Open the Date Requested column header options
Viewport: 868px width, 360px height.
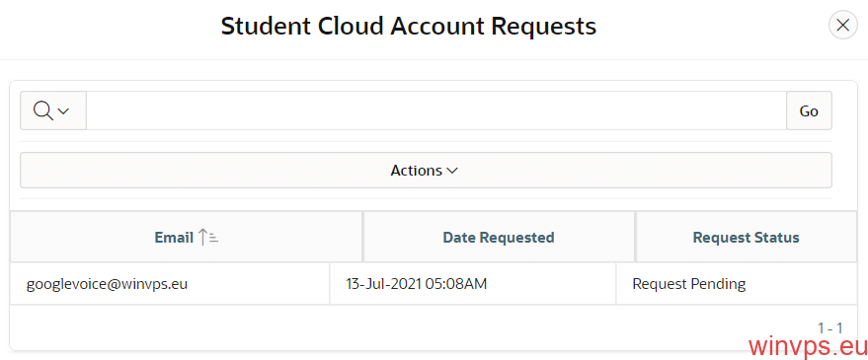[499, 238]
